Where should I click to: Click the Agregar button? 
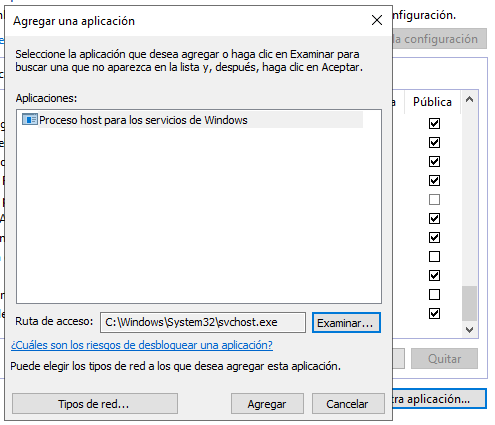click(267, 404)
